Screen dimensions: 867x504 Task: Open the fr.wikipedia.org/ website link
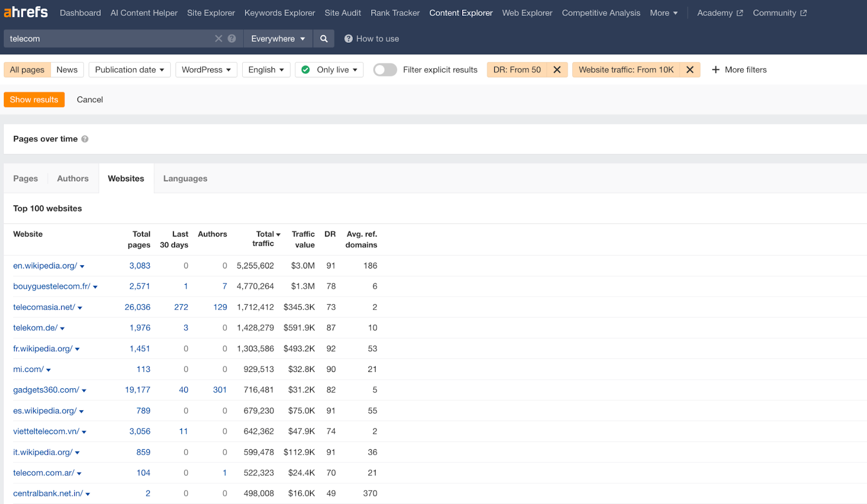(43, 349)
